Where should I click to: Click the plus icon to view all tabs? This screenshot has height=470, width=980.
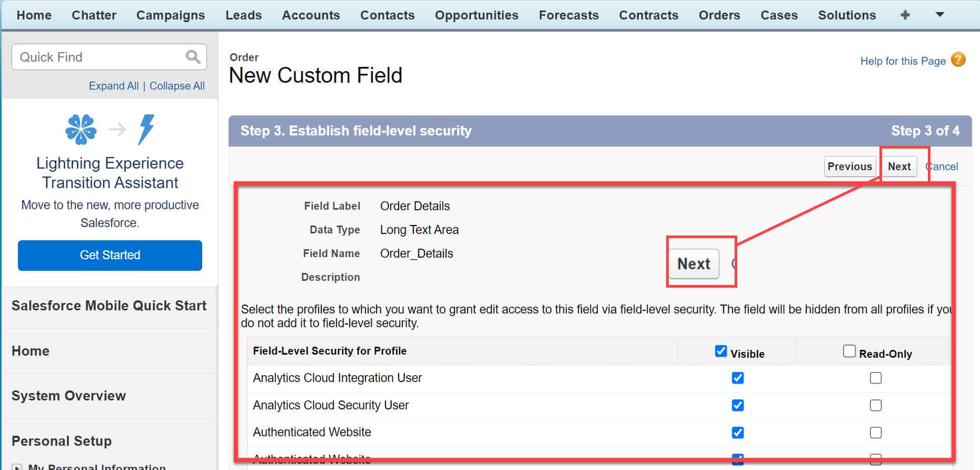[904, 15]
